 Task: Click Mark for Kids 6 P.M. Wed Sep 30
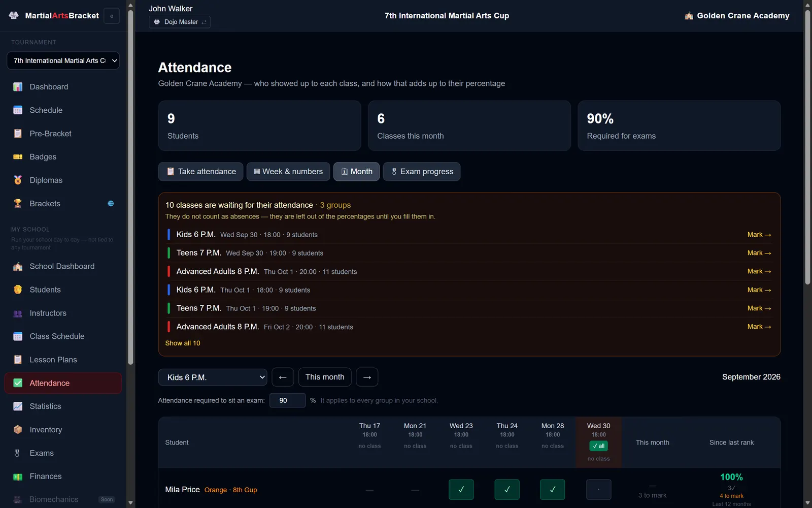click(759, 235)
